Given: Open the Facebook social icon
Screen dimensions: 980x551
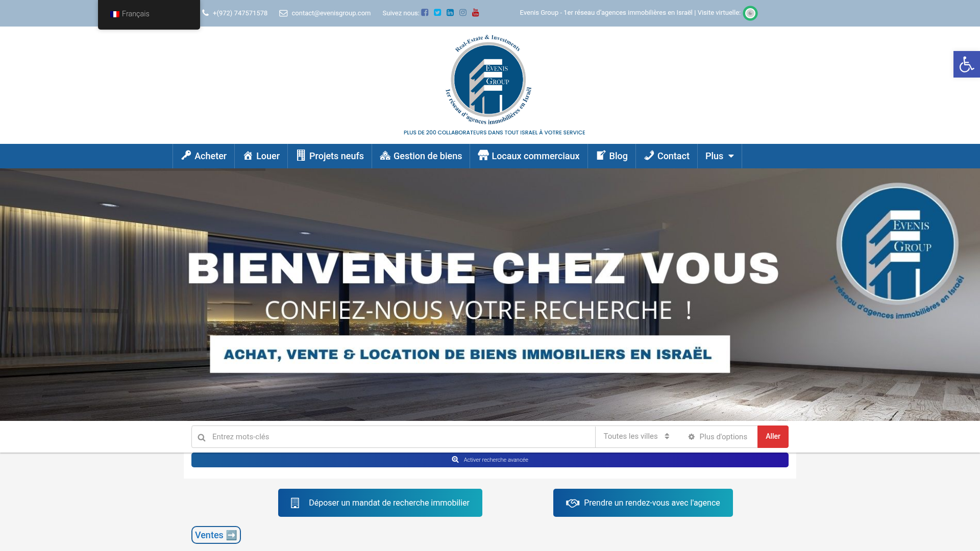Looking at the screenshot, I should coord(425,13).
